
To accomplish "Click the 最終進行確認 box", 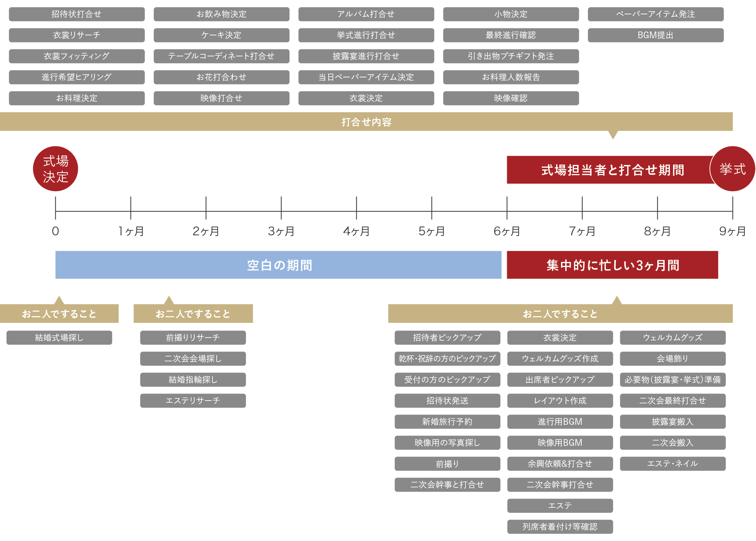I will click(511, 35).
